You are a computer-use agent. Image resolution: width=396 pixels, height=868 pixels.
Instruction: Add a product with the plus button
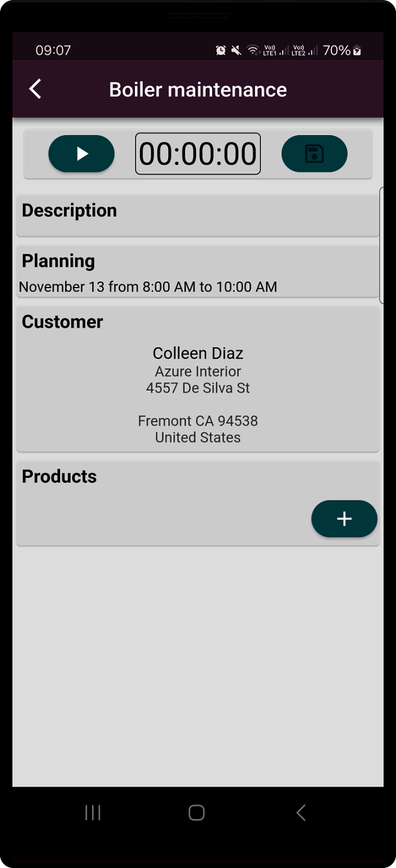click(x=344, y=518)
